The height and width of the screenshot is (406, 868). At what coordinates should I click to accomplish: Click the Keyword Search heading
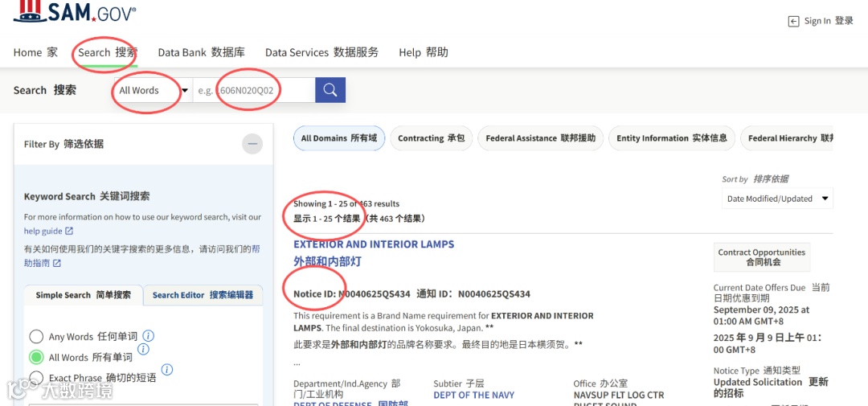coord(87,197)
